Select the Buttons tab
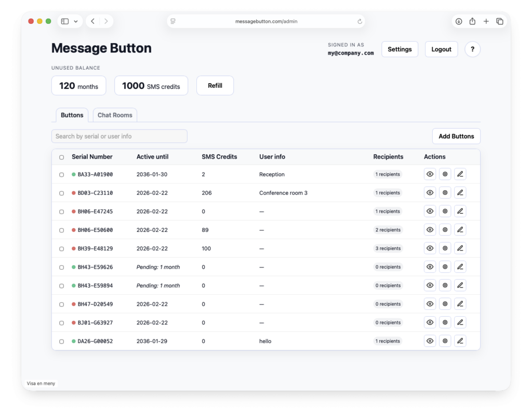This screenshot has height=418, width=532. click(72, 115)
